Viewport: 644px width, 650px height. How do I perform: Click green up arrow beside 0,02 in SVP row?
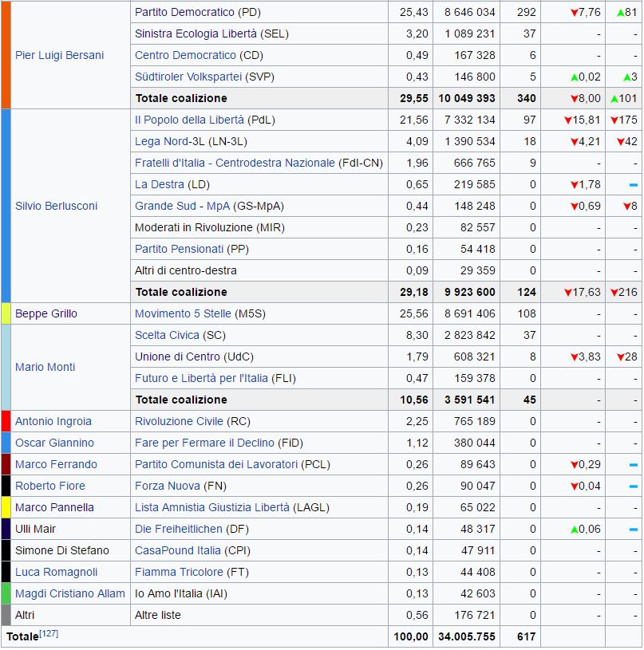pos(574,77)
